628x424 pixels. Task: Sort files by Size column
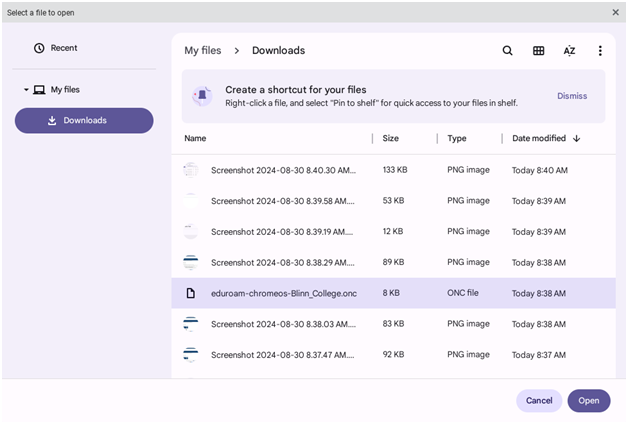[x=391, y=139]
